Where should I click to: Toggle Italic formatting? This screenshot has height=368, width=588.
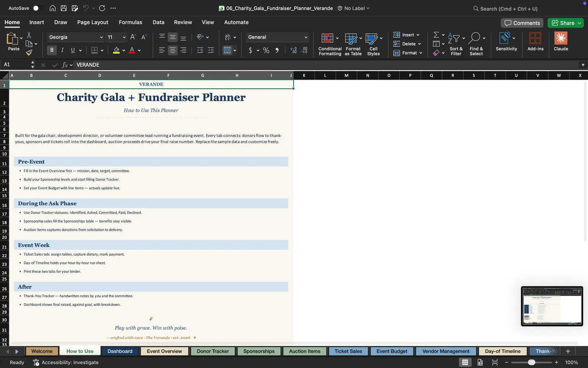pos(62,50)
